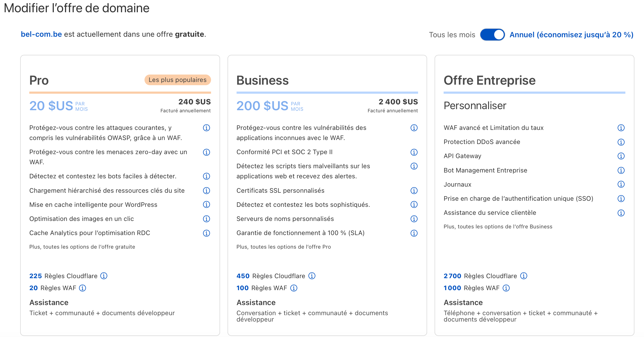Show info for Certificats SSL personnalisés

pyautogui.click(x=414, y=191)
